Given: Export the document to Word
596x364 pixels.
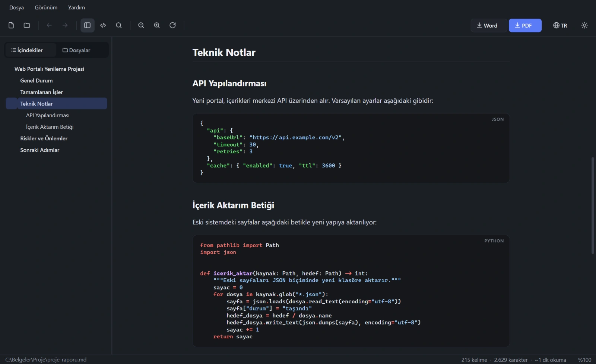Looking at the screenshot, I should pyautogui.click(x=489, y=25).
